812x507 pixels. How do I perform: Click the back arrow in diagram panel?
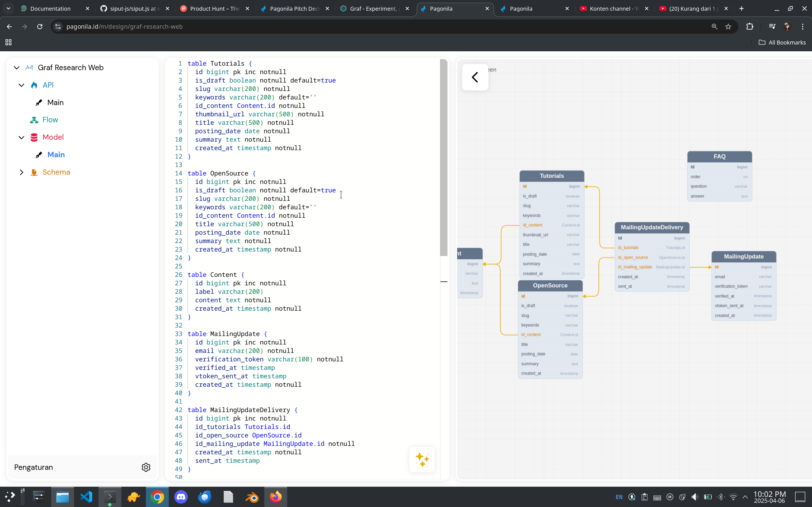click(x=475, y=77)
